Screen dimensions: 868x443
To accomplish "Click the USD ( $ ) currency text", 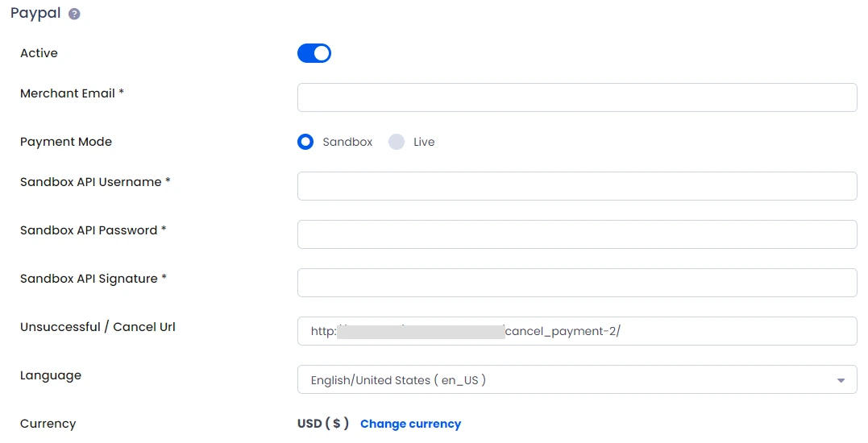I will point(322,424).
